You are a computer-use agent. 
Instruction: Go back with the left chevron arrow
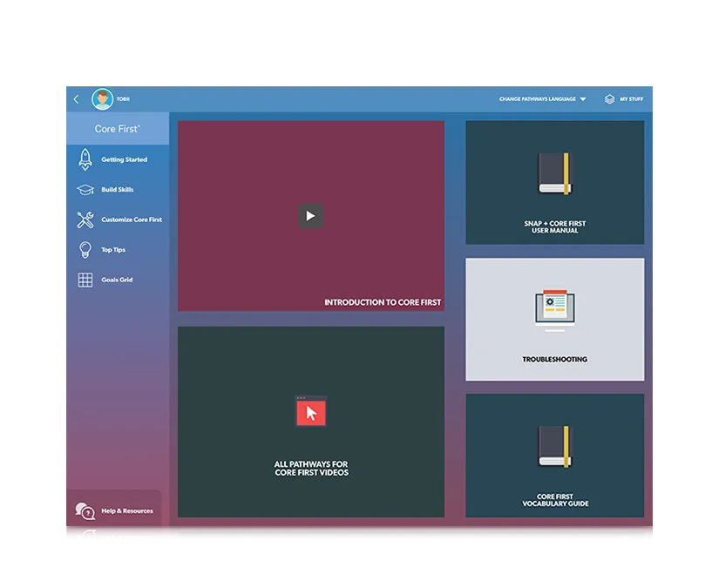[x=76, y=99]
